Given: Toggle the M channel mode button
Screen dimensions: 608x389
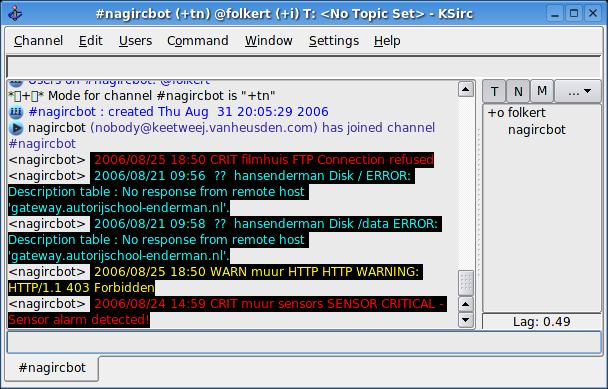Looking at the screenshot, I should [542, 92].
